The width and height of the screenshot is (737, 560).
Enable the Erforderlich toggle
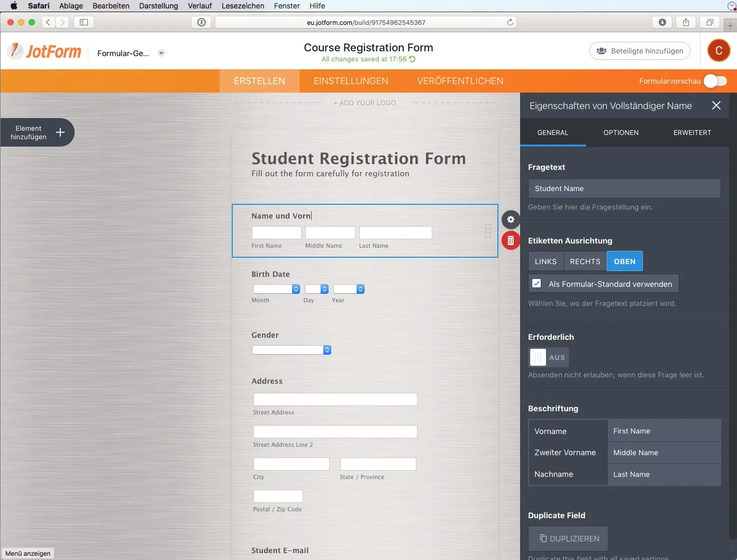point(548,357)
